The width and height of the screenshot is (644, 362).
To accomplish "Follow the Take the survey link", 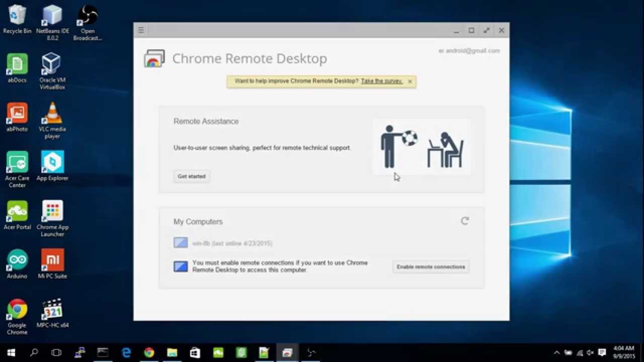I will [382, 81].
